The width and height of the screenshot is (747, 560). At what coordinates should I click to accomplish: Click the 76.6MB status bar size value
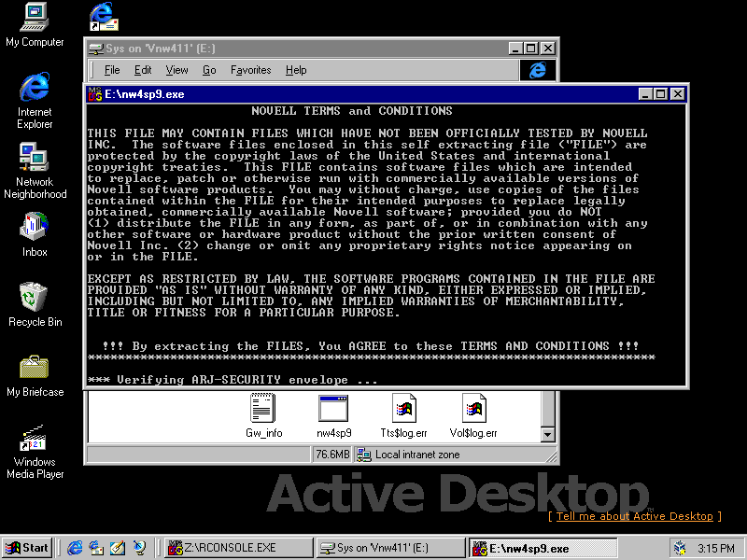click(332, 455)
